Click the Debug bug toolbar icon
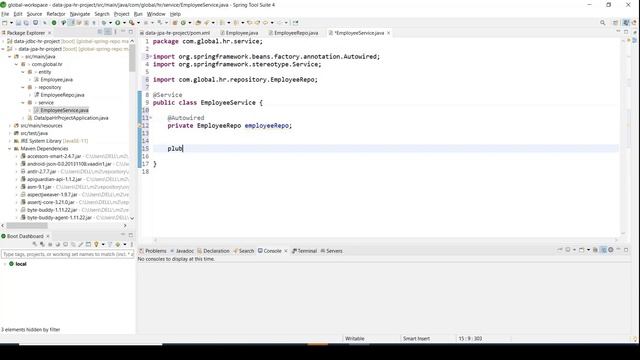This screenshot has height=360, width=640. pyautogui.click(x=104, y=23)
